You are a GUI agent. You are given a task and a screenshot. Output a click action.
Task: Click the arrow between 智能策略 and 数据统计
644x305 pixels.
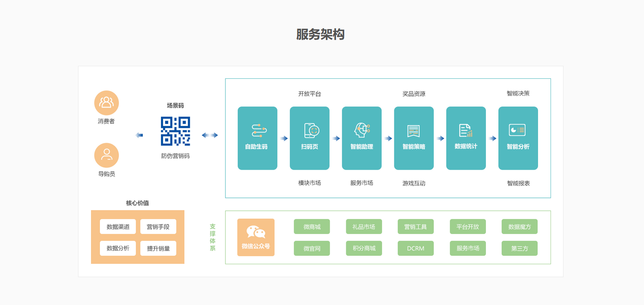441,139
